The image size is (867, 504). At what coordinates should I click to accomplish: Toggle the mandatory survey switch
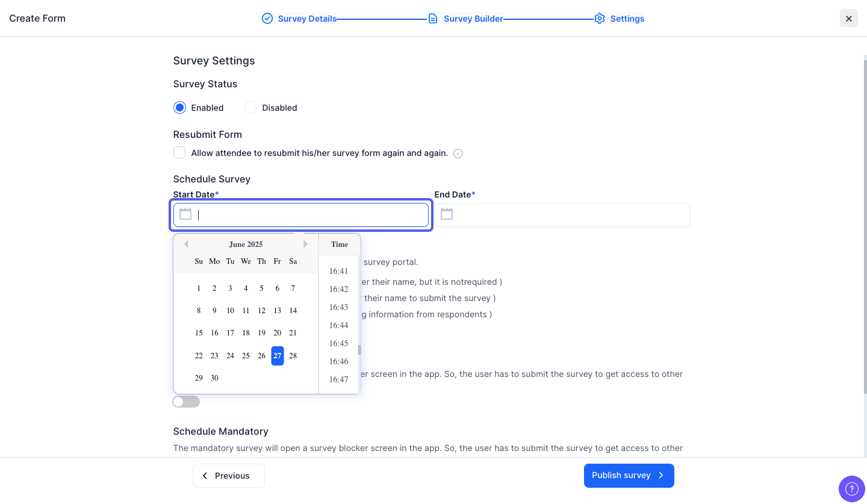tap(186, 402)
